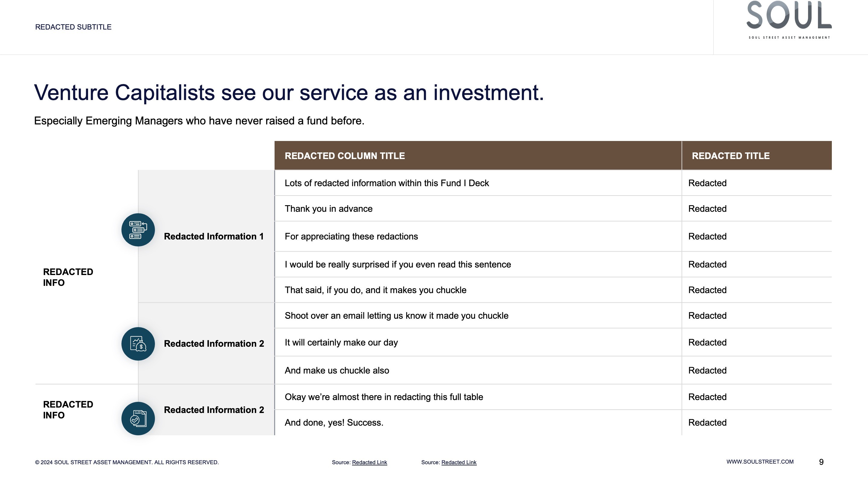This screenshot has width=868, height=488.
Task: Click the WWW.SOULSTREET.COM footer address
Action: click(x=760, y=462)
